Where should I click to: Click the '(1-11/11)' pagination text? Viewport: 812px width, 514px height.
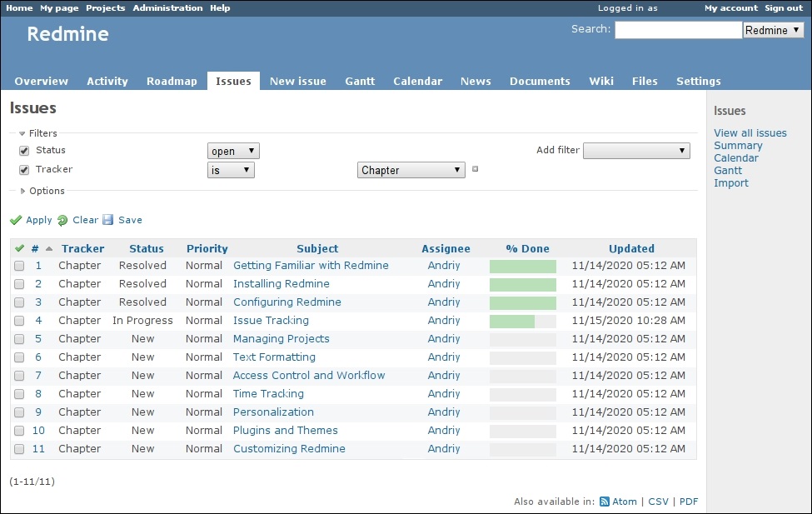[x=32, y=482]
